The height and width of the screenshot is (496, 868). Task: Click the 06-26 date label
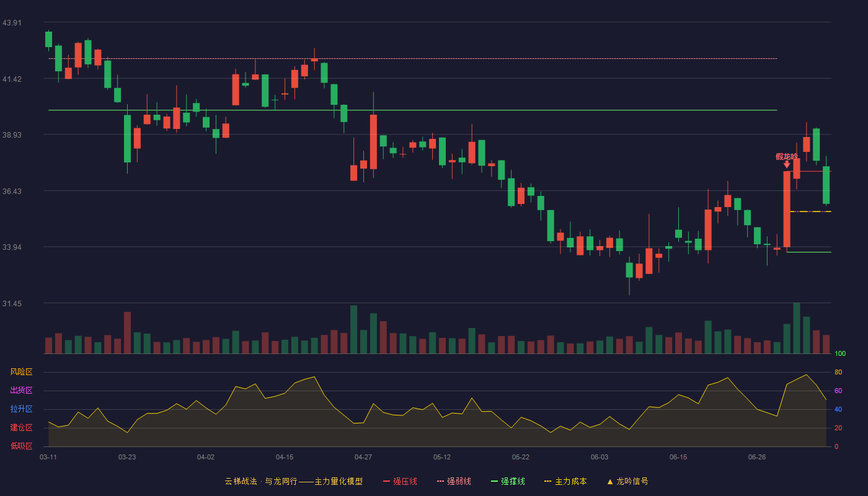(x=757, y=457)
